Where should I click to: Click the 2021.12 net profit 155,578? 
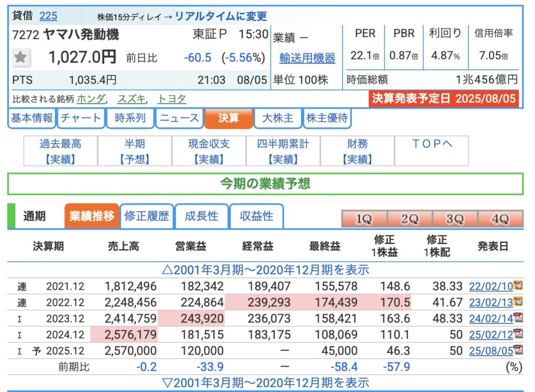click(336, 287)
